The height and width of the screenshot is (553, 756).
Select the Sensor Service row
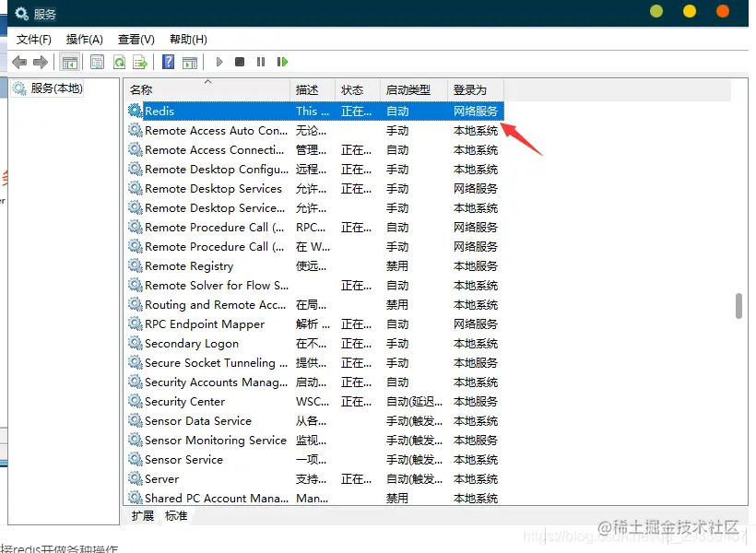(315, 460)
